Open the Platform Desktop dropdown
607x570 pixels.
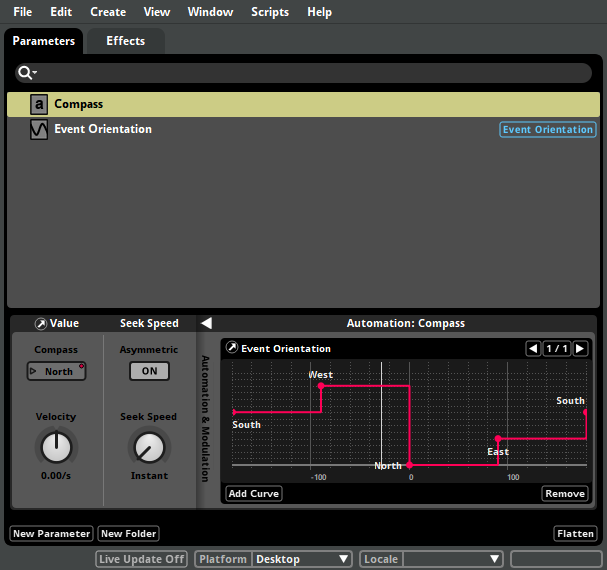tap(302, 559)
